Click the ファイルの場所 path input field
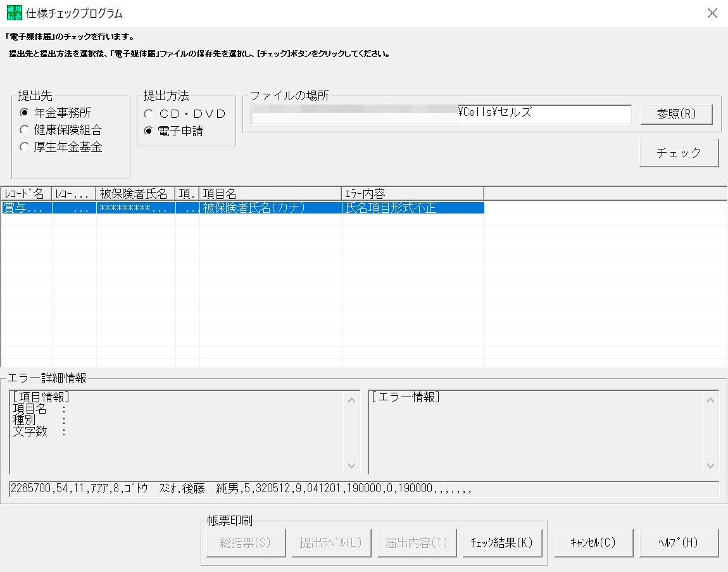728x572 pixels. pyautogui.click(x=441, y=114)
